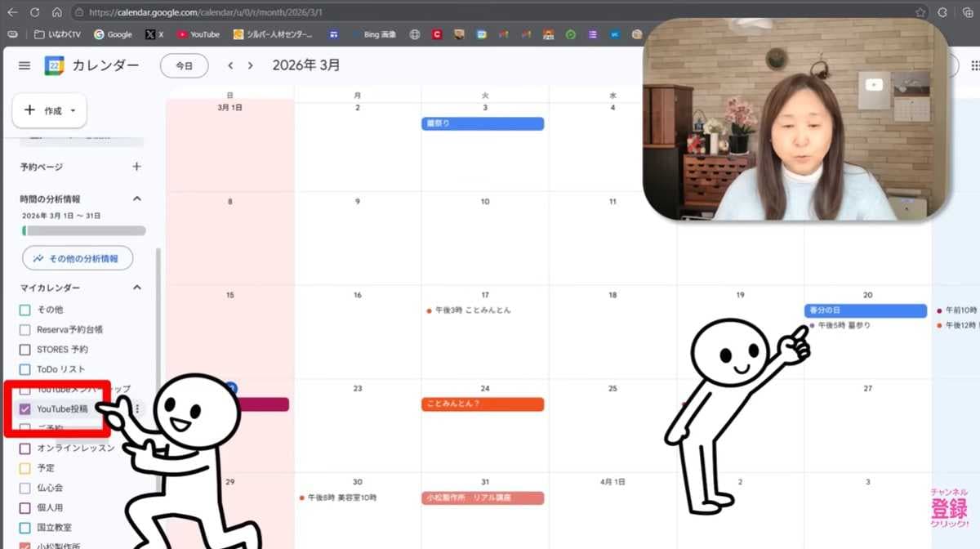Go to the previous month arrow
The image size is (980, 549).
pos(231,66)
